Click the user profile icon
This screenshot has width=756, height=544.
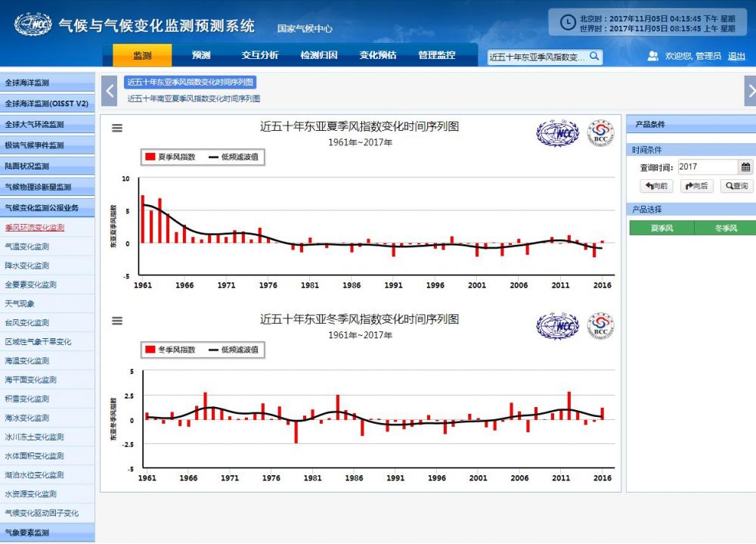(x=652, y=56)
